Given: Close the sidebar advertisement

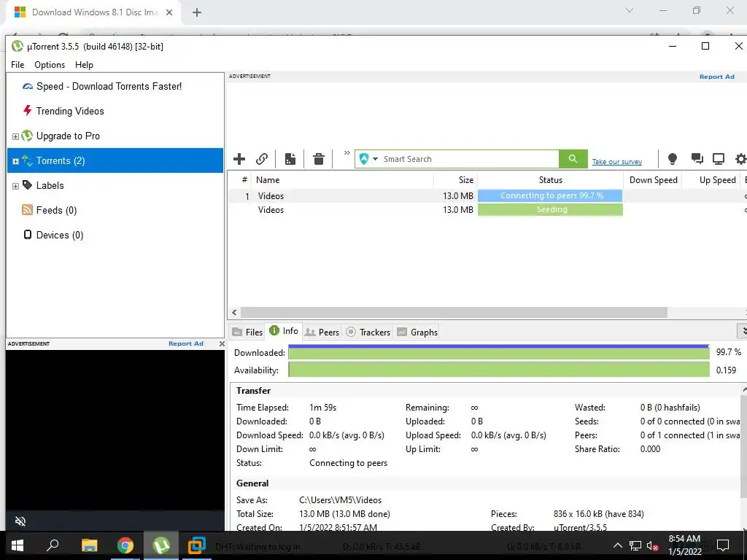Looking at the screenshot, I should 222,343.
